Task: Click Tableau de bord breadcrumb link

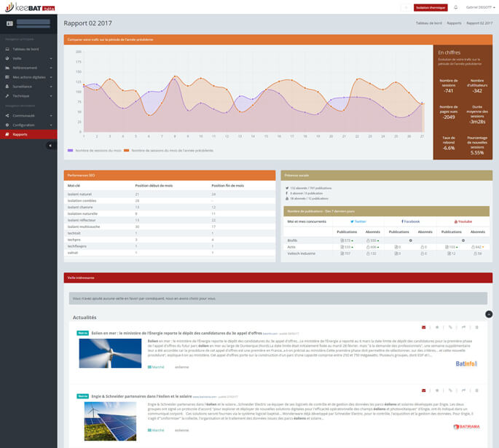Action: (428, 23)
